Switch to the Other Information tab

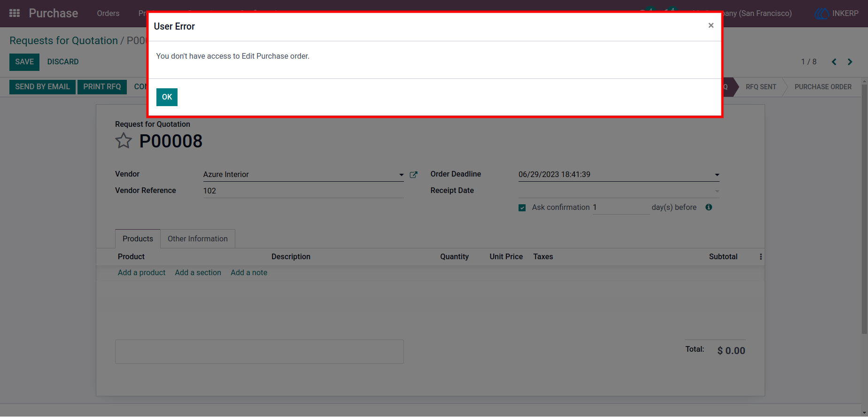198,239
